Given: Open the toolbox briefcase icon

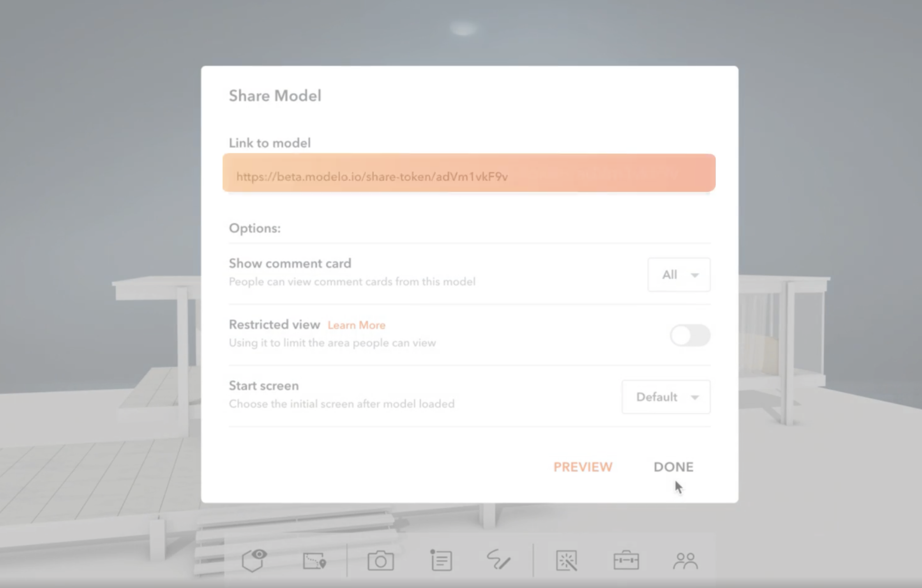Looking at the screenshot, I should (626, 561).
